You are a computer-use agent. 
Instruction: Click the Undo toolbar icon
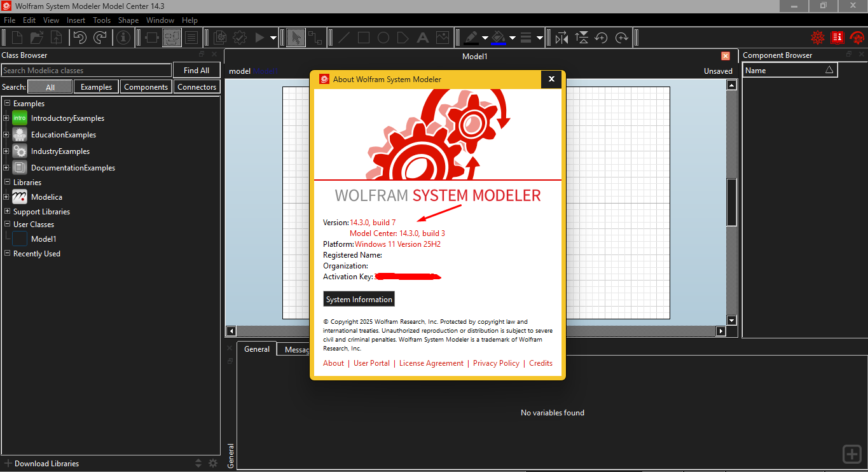[x=79, y=38]
